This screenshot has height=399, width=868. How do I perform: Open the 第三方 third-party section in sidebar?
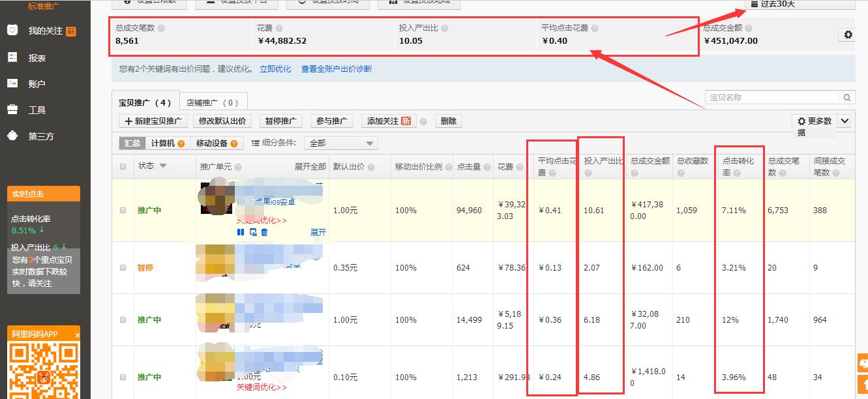[x=43, y=135]
